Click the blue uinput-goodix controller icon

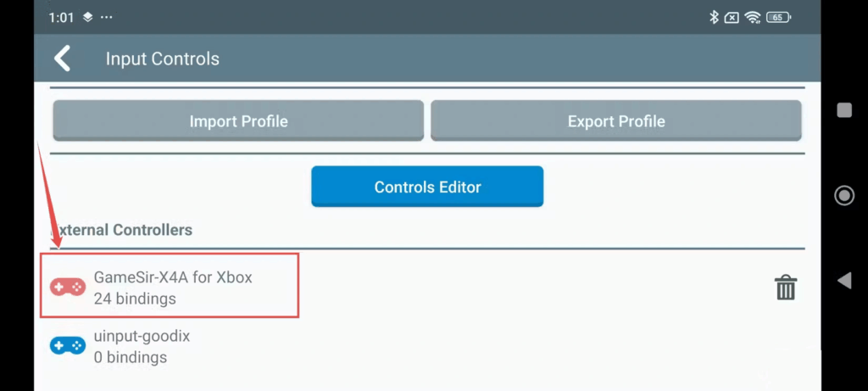point(68,346)
